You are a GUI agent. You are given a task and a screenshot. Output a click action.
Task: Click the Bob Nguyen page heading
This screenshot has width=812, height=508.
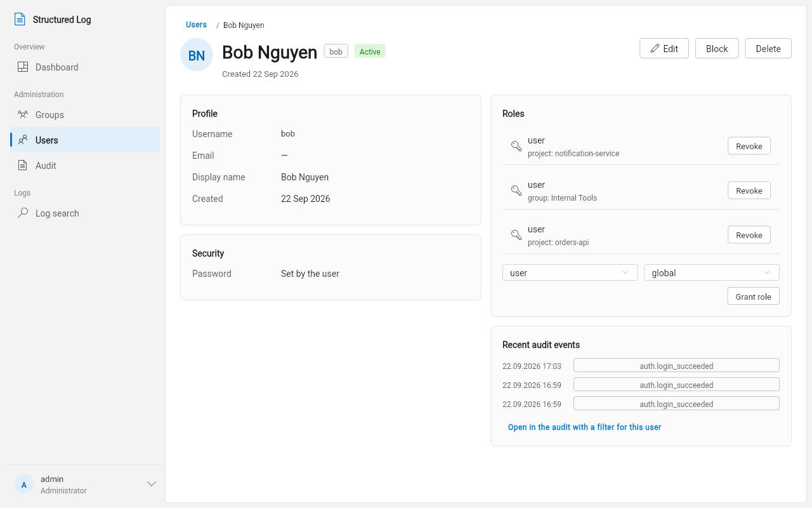point(270,52)
